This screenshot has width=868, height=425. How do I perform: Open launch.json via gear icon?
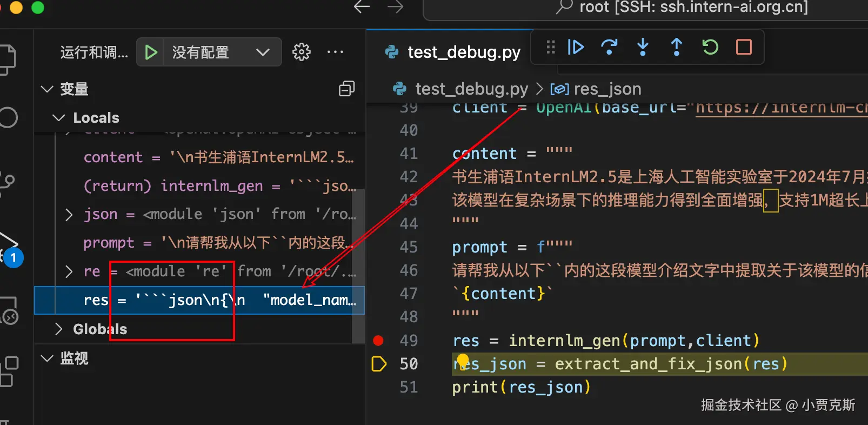[x=302, y=52]
